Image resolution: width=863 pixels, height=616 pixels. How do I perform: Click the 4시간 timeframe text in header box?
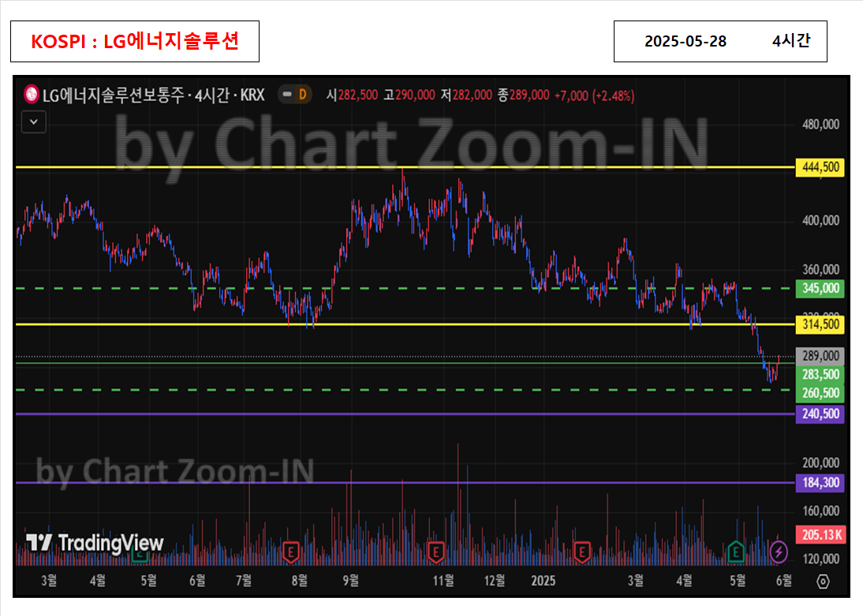[x=791, y=41]
